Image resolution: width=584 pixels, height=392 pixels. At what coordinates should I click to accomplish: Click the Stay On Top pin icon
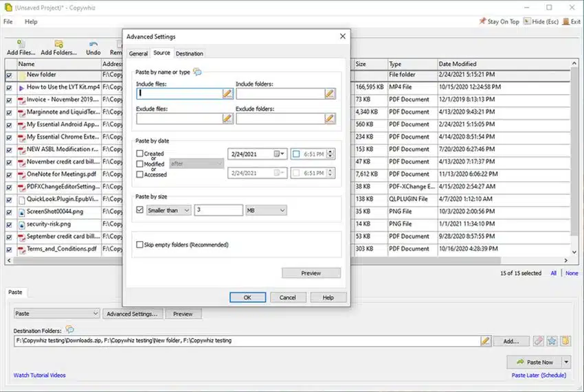pos(483,21)
